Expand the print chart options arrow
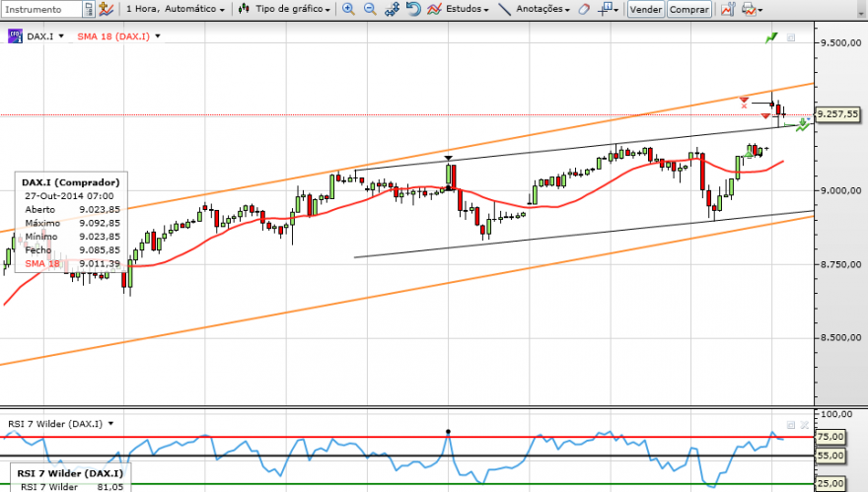 [760, 10]
